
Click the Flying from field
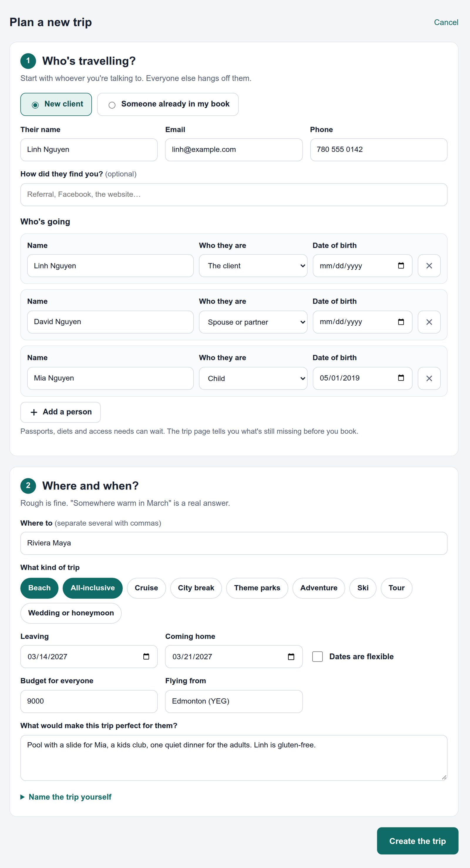(234, 701)
